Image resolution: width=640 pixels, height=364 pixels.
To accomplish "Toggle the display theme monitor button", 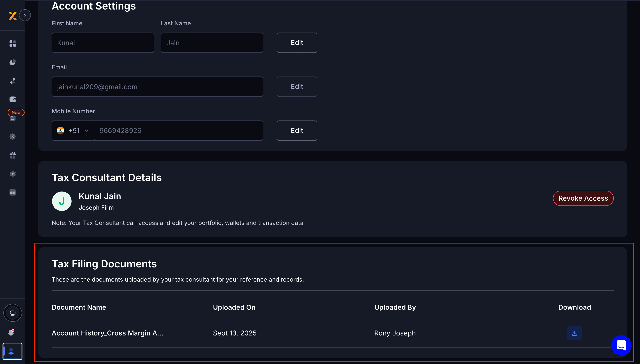I will click(12, 312).
